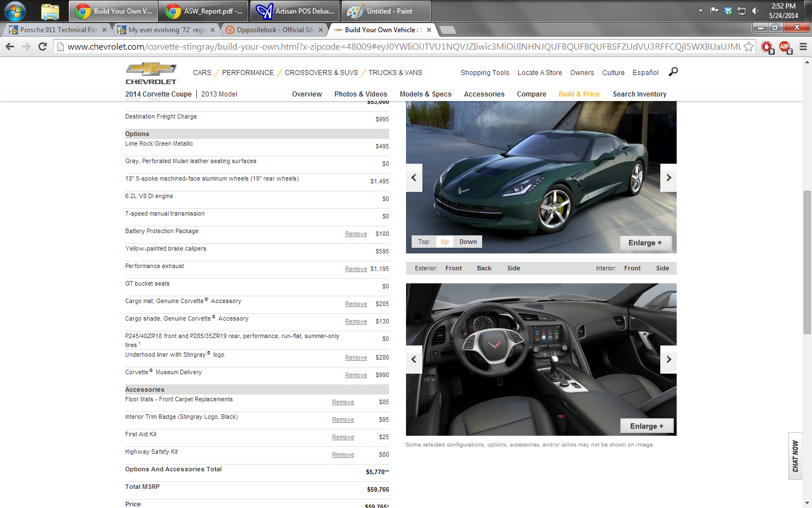Screen dimensions: 812x508
Task: Open the PERFORMANCE navigation menu
Action: point(248,73)
